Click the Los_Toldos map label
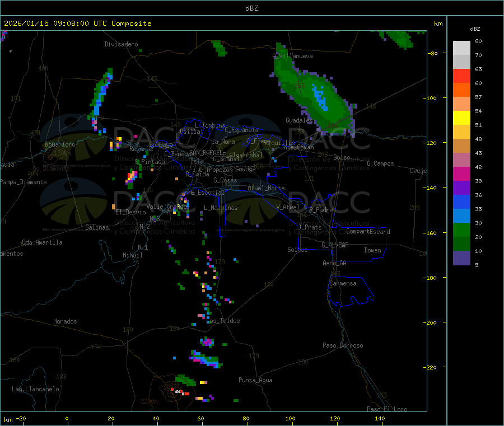 (x=223, y=321)
